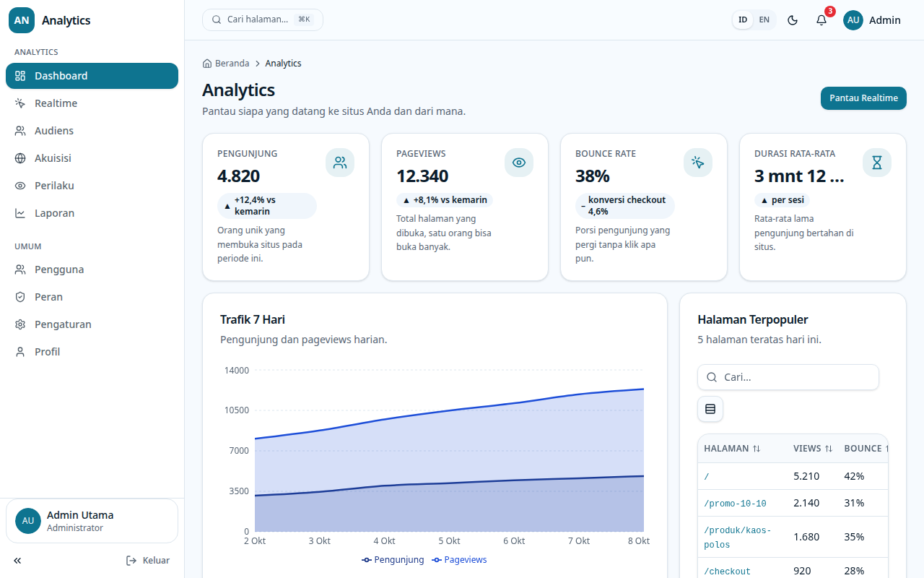Open the Dashboard sidebar item
The height and width of the screenshot is (578, 924).
(x=92, y=76)
